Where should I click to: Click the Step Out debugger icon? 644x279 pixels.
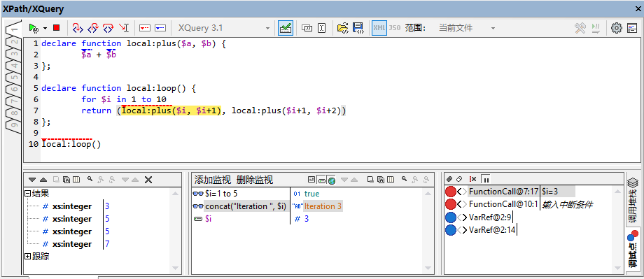pos(93,28)
